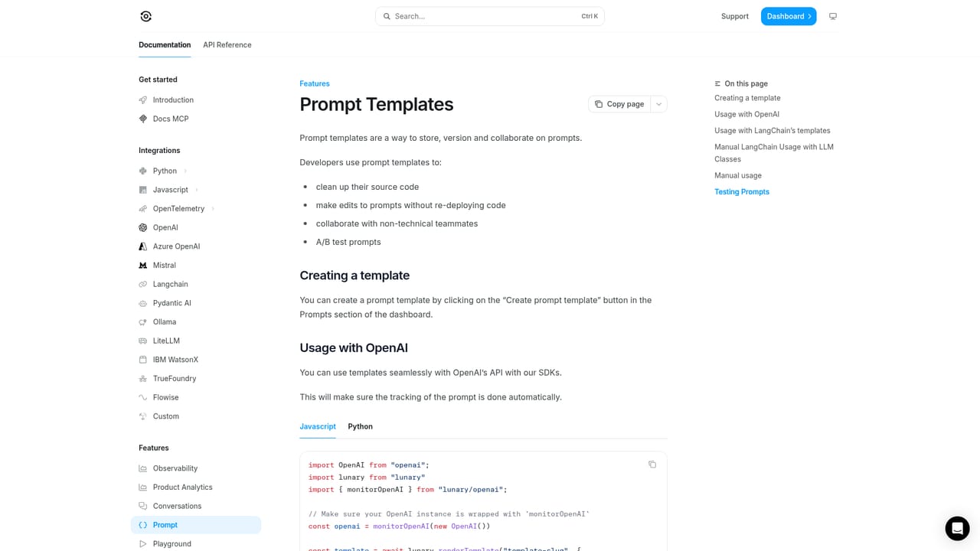Switch to the API Reference tab
The image size is (980, 551).
(227, 45)
